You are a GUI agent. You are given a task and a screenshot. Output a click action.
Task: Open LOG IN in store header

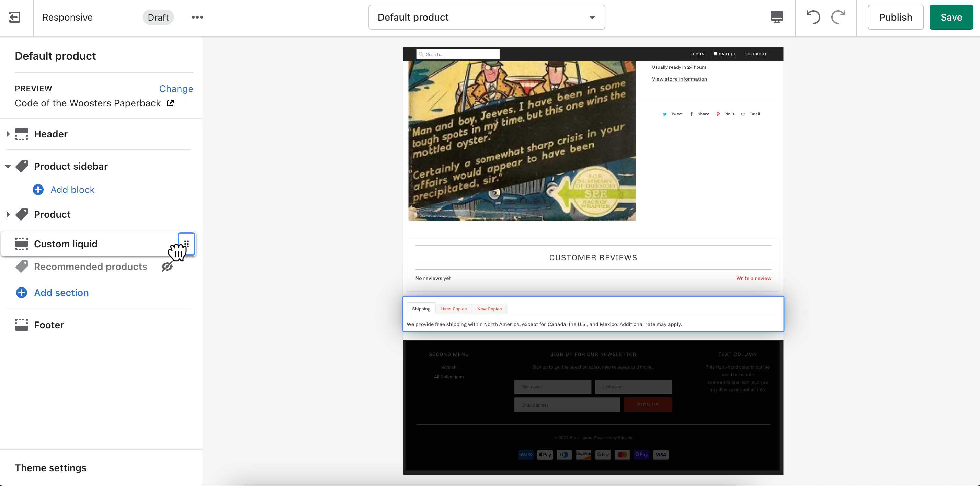pos(697,54)
